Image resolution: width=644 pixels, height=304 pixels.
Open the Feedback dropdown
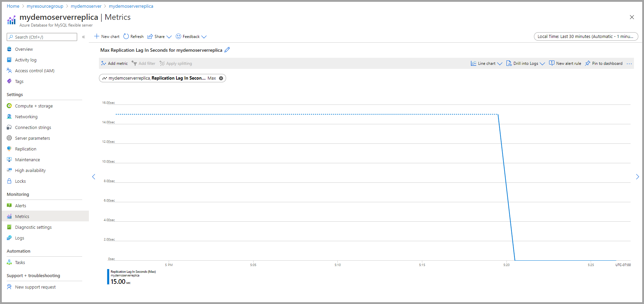pos(204,37)
